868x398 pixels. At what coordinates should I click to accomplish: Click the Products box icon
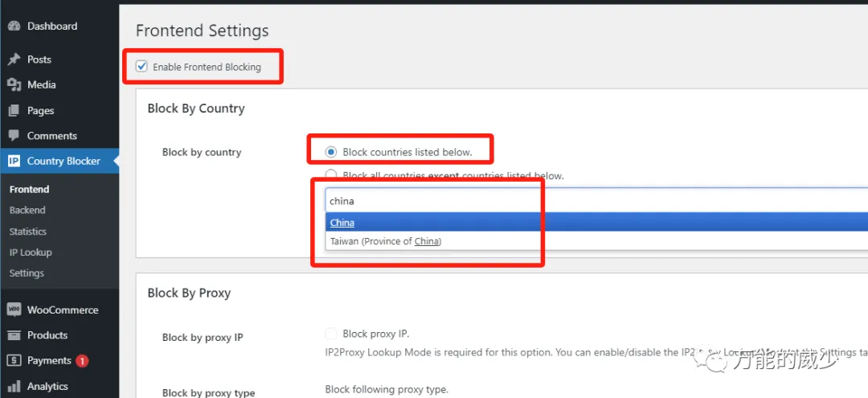[x=14, y=335]
